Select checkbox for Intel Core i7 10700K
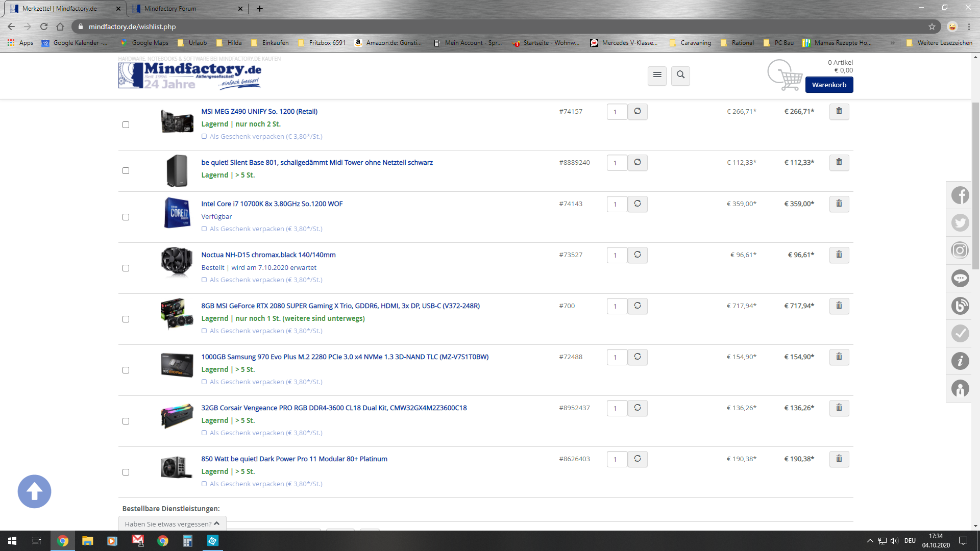This screenshot has height=551, width=980. coord(126,217)
